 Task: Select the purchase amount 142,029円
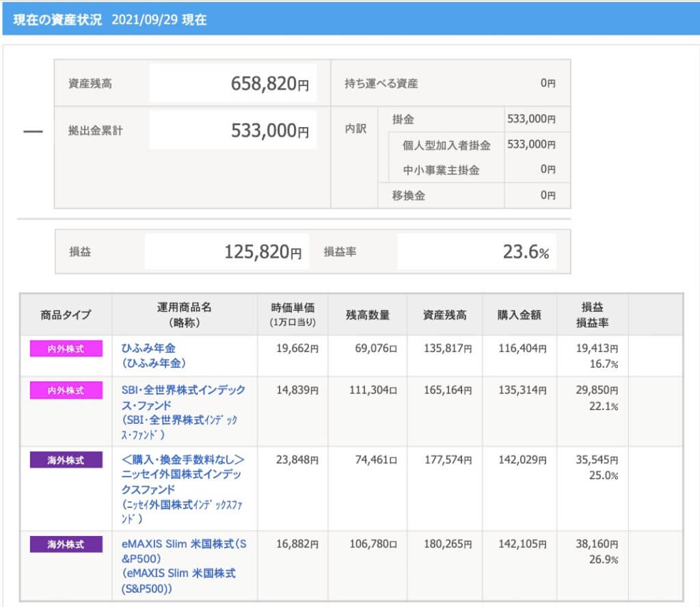522,460
